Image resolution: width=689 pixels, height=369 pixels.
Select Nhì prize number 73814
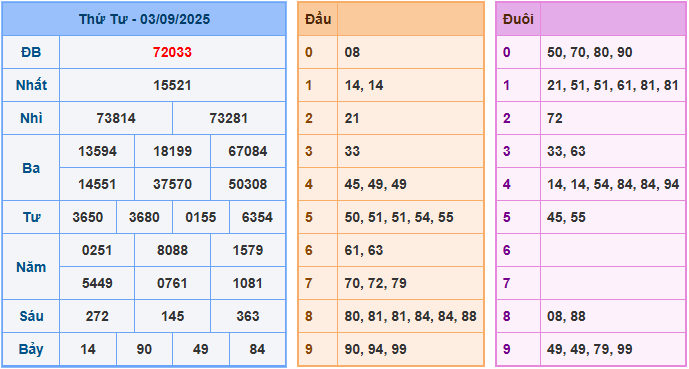(116, 118)
